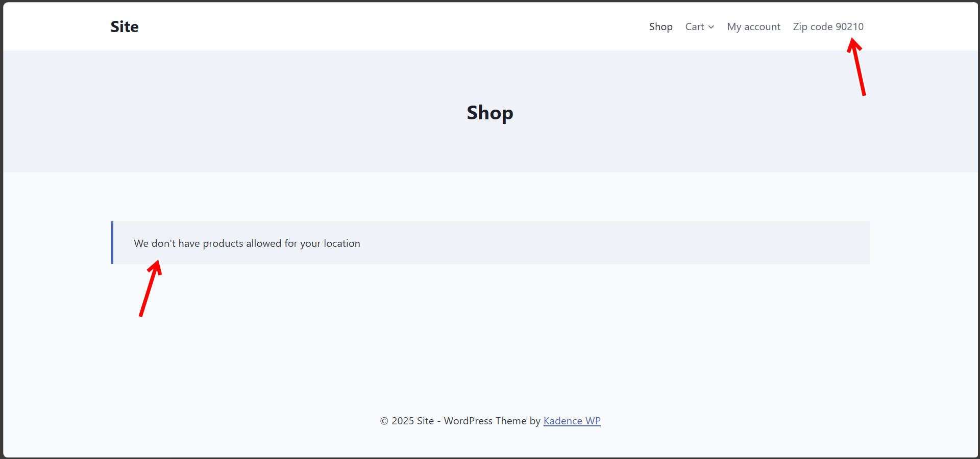The image size is (980, 459).
Task: Click the copyright © symbol in footer
Action: coord(384,421)
